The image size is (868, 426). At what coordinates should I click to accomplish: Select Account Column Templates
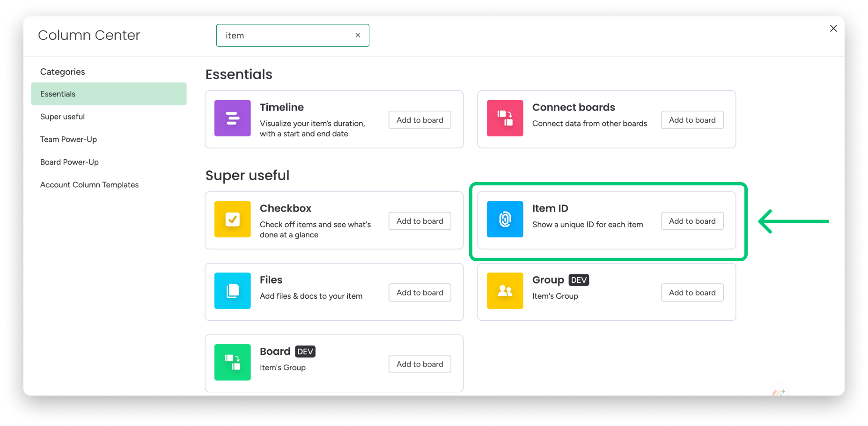coord(89,184)
